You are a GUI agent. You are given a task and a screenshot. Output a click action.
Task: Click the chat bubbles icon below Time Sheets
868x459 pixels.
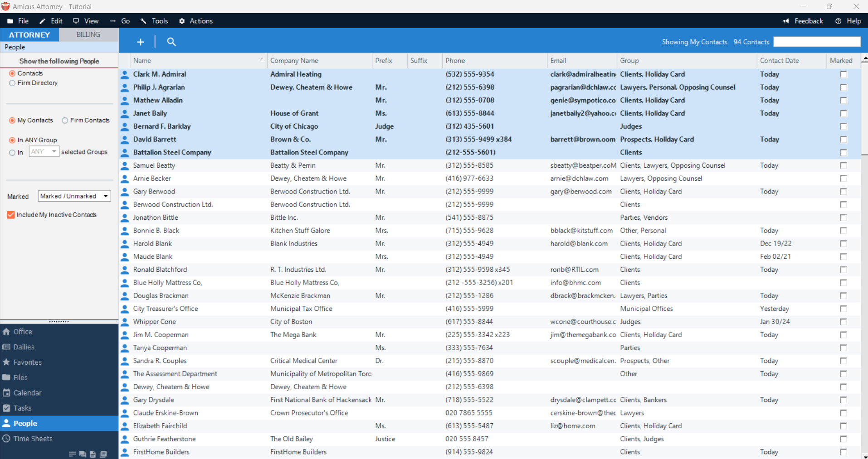[x=83, y=454]
